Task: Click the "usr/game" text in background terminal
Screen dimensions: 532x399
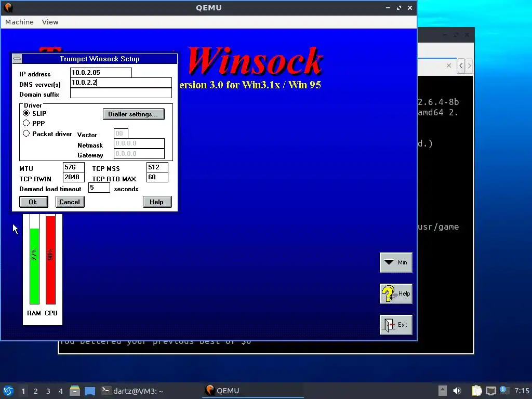Action: click(x=438, y=227)
